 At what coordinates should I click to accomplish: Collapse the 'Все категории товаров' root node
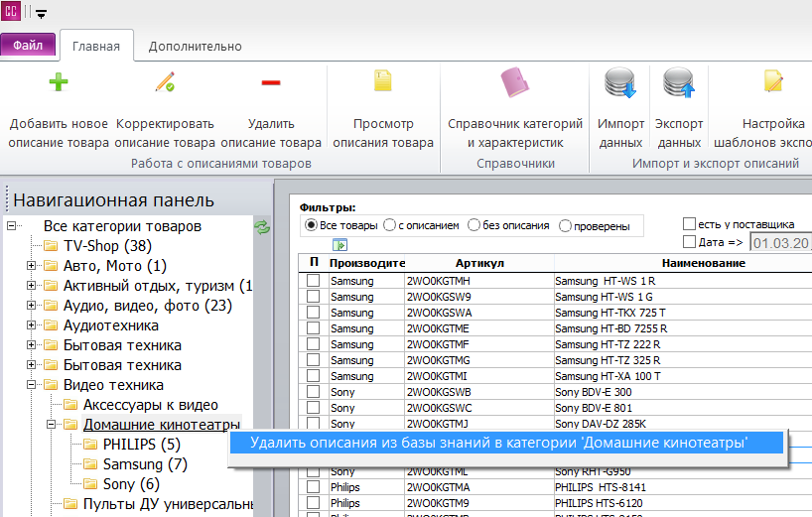pyautogui.click(x=11, y=225)
